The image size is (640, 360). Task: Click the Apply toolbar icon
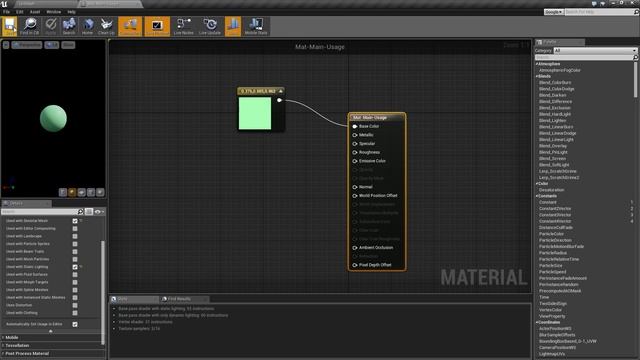[x=51, y=26]
